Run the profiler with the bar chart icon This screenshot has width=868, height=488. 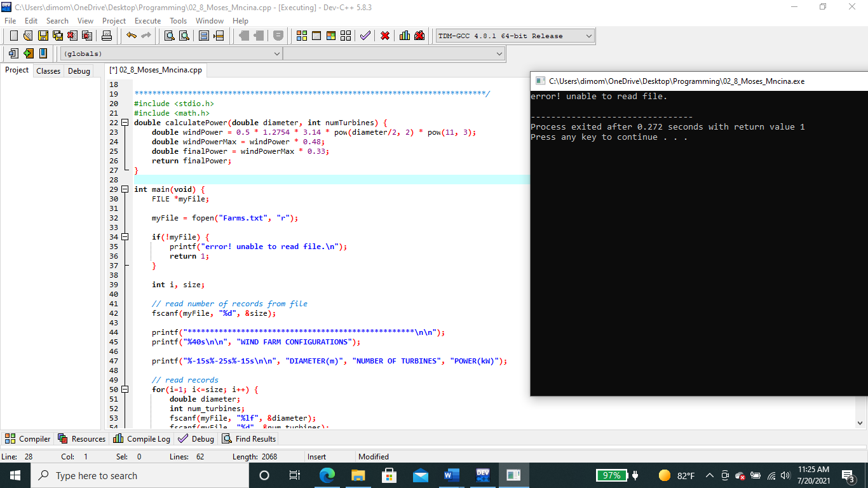(x=405, y=36)
